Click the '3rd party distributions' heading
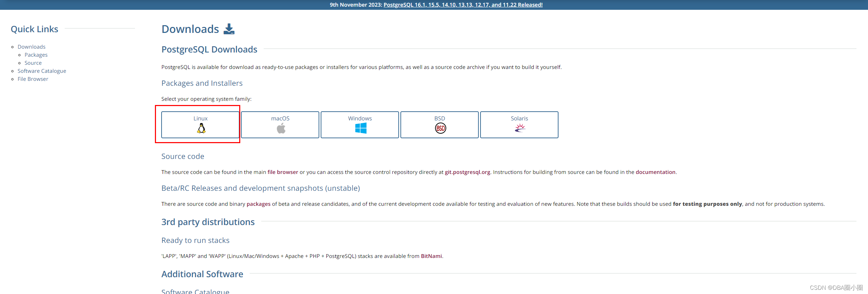Image resolution: width=868 pixels, height=294 pixels. [208, 222]
